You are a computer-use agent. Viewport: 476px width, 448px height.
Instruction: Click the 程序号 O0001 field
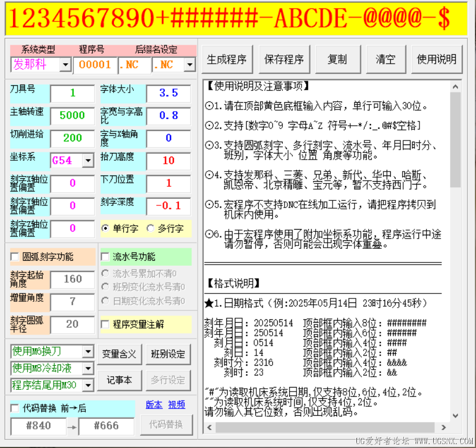[95, 65]
